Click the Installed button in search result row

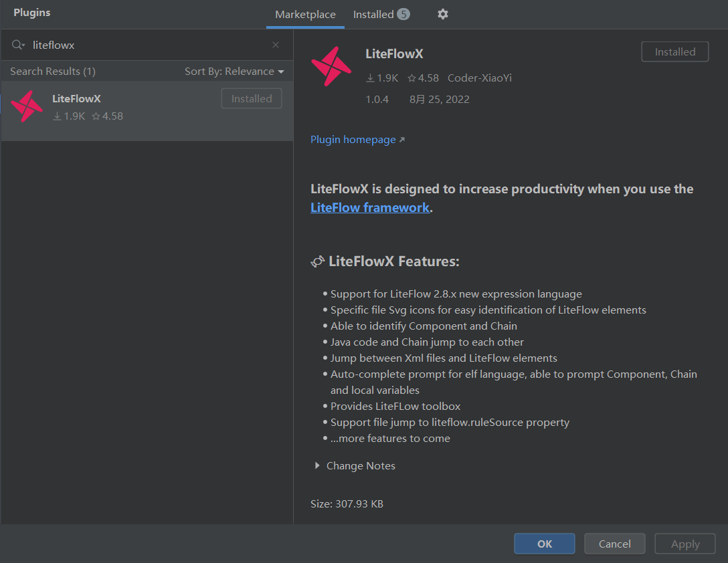click(x=252, y=98)
